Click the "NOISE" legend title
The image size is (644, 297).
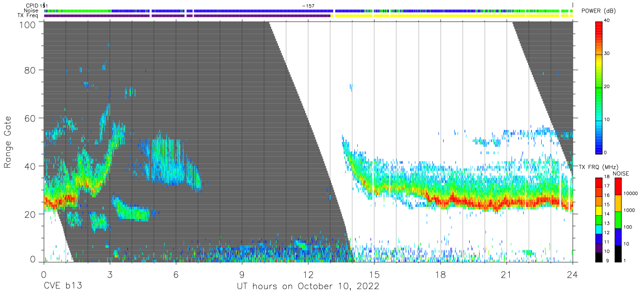coord(620,173)
